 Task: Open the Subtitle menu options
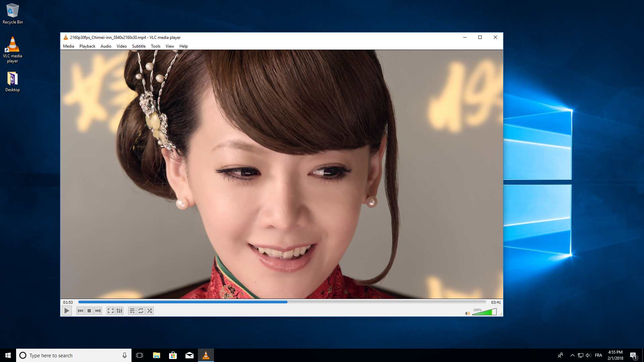[x=139, y=46]
